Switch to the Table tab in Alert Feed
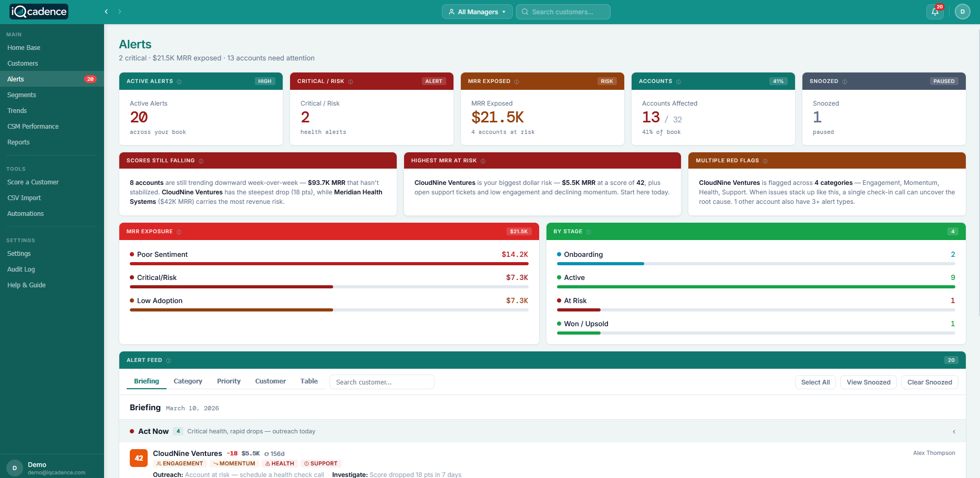This screenshot has width=980, height=478. pos(309,381)
